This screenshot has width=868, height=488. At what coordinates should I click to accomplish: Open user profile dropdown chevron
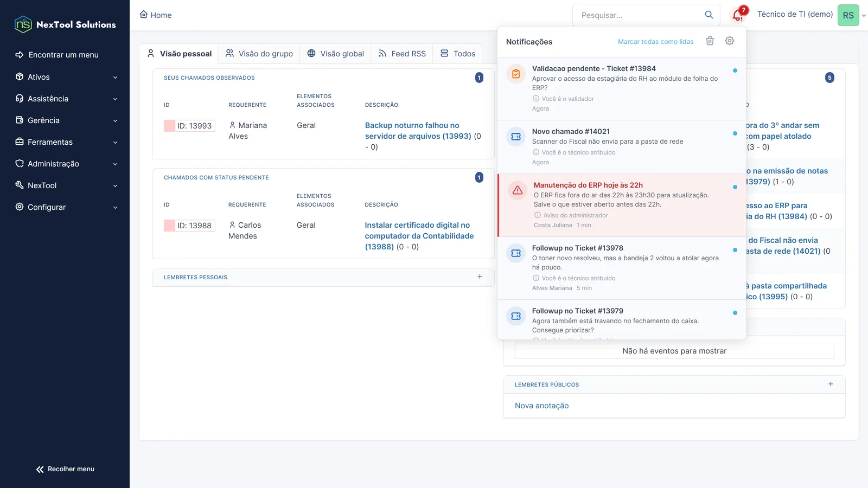coord(864,16)
